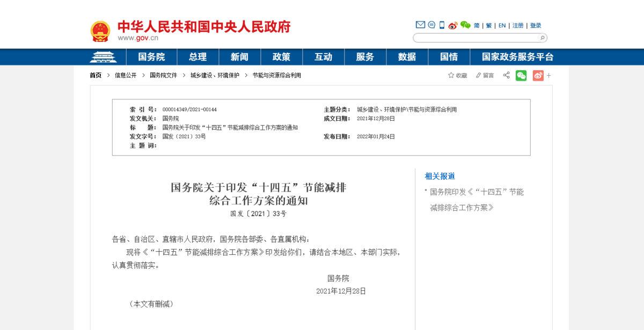Click inside the site search box
Screen dimensions: 644x330
[x=475, y=38]
